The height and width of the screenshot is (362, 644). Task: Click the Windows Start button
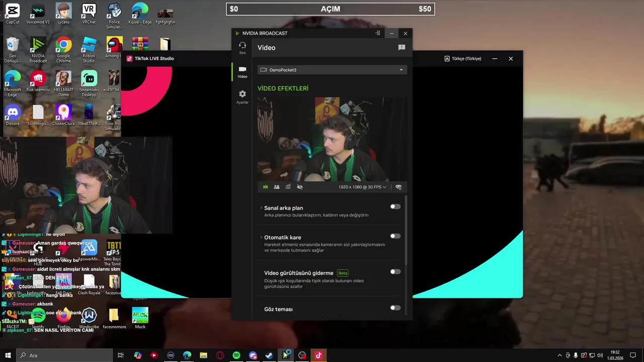8,355
